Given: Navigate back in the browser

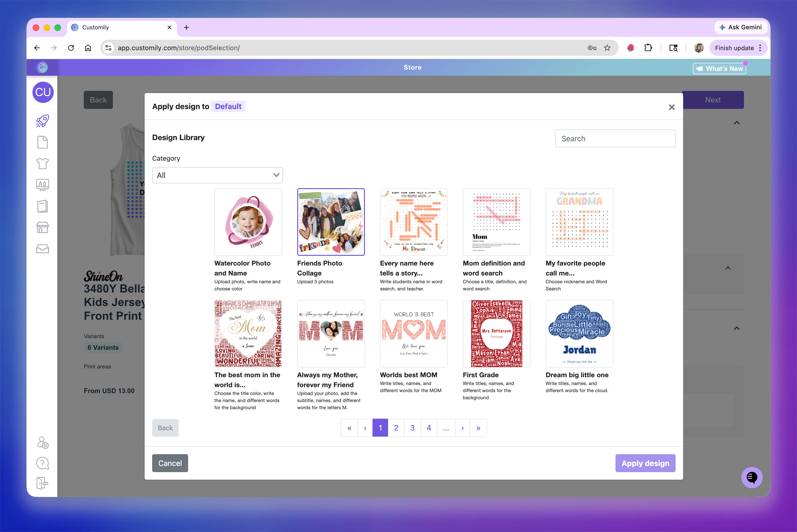Looking at the screenshot, I should (37, 48).
